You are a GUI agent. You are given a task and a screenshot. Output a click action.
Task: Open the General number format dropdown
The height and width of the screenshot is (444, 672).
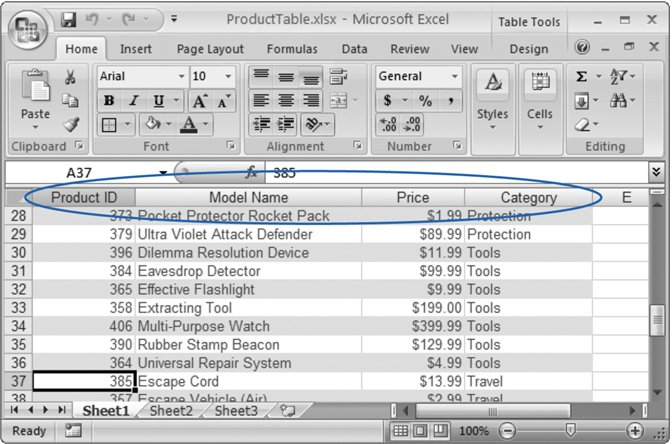(x=454, y=77)
